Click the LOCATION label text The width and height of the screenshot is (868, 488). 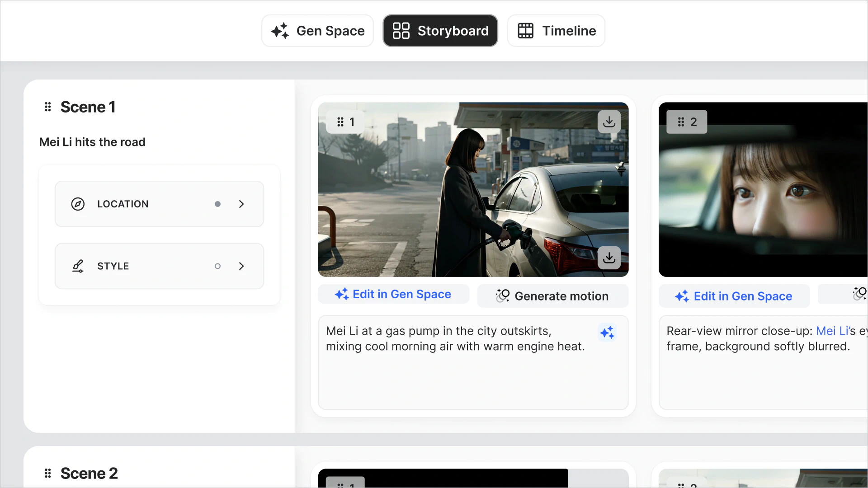(123, 204)
